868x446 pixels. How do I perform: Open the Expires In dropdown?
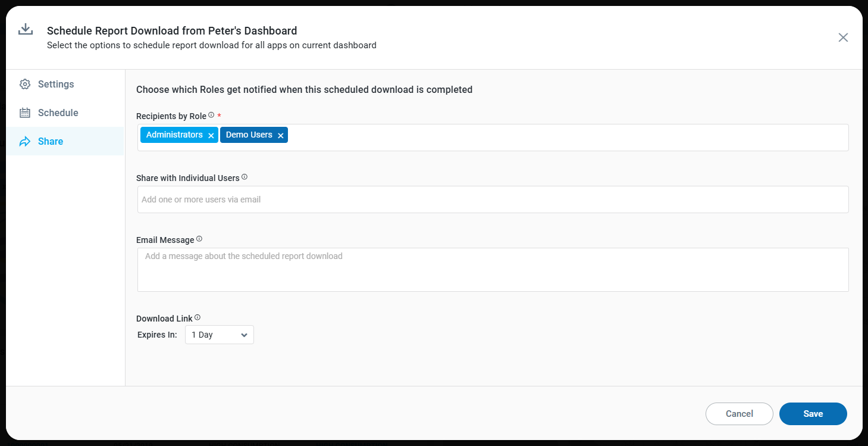[220, 335]
